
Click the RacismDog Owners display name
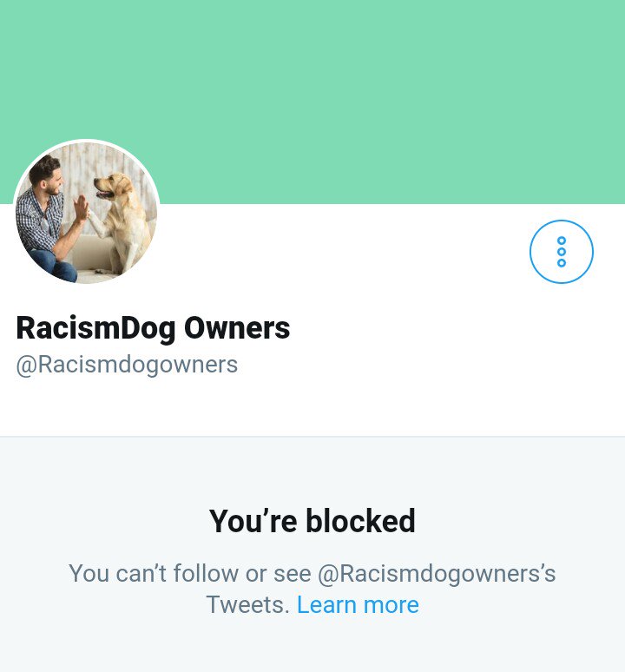coord(153,328)
